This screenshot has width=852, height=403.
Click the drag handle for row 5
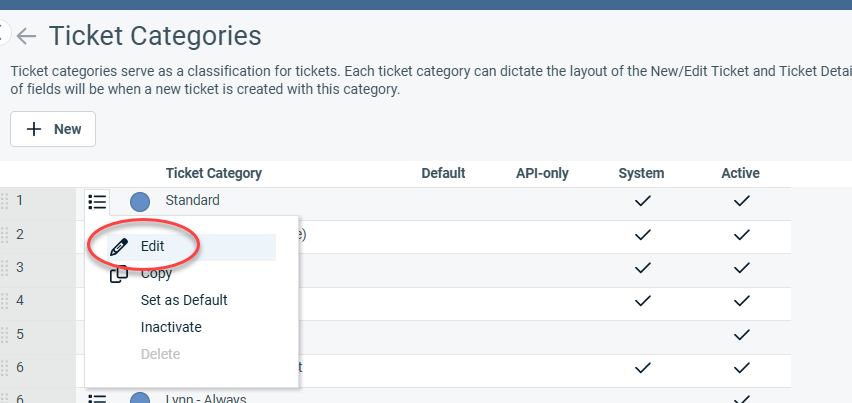[x=5, y=334]
